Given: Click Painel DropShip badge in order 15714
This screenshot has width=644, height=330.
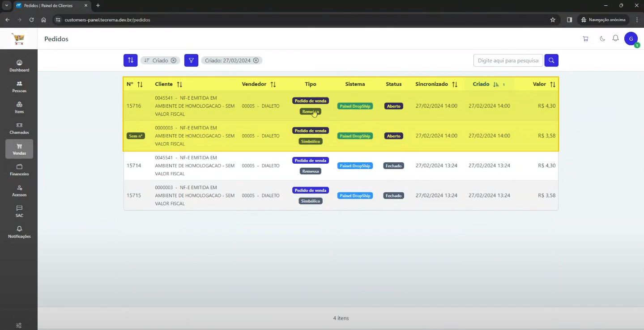Looking at the screenshot, I should (355, 166).
